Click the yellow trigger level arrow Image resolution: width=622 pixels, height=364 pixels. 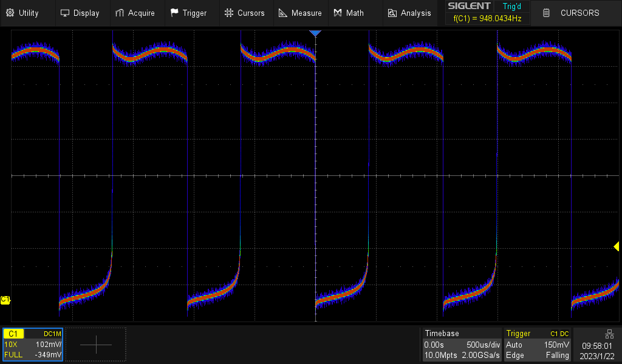coord(616,246)
